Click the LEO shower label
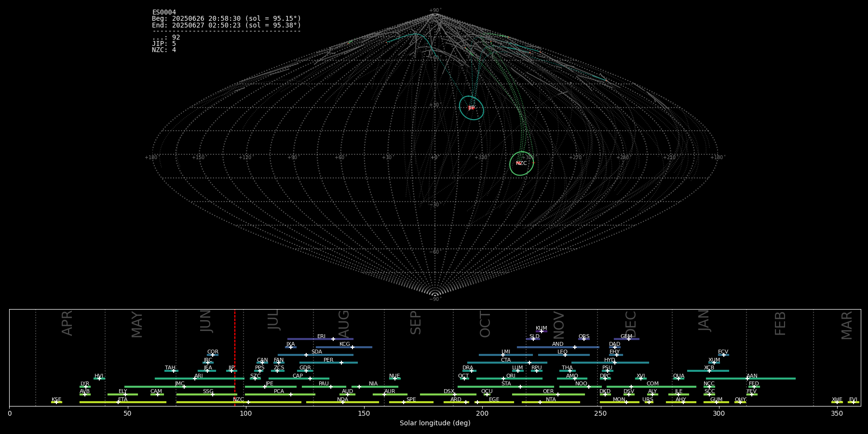Screen dimensions: 868x434 563,352
